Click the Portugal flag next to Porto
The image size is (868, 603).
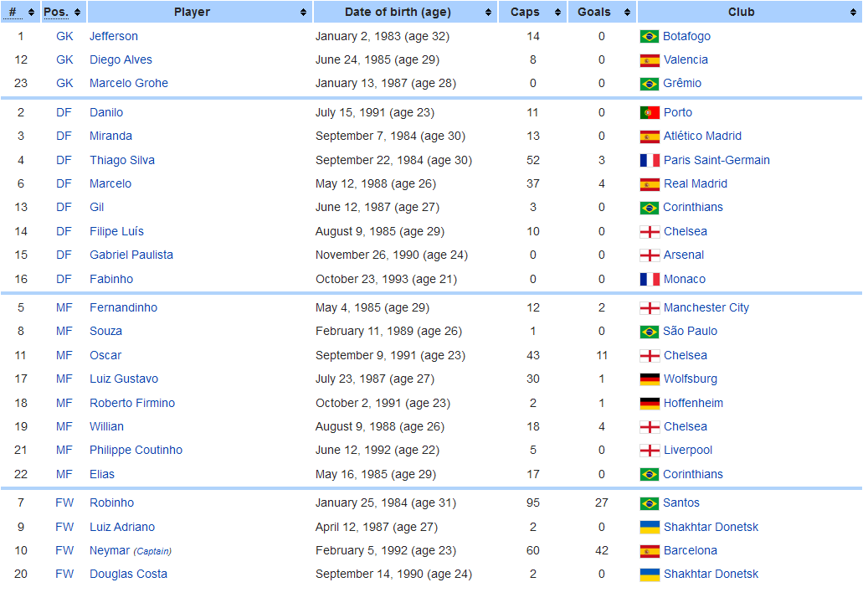pos(649,113)
